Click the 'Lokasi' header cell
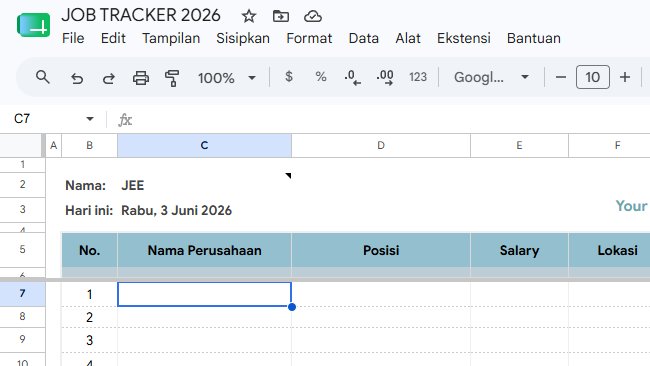The image size is (650, 366). tap(609, 250)
